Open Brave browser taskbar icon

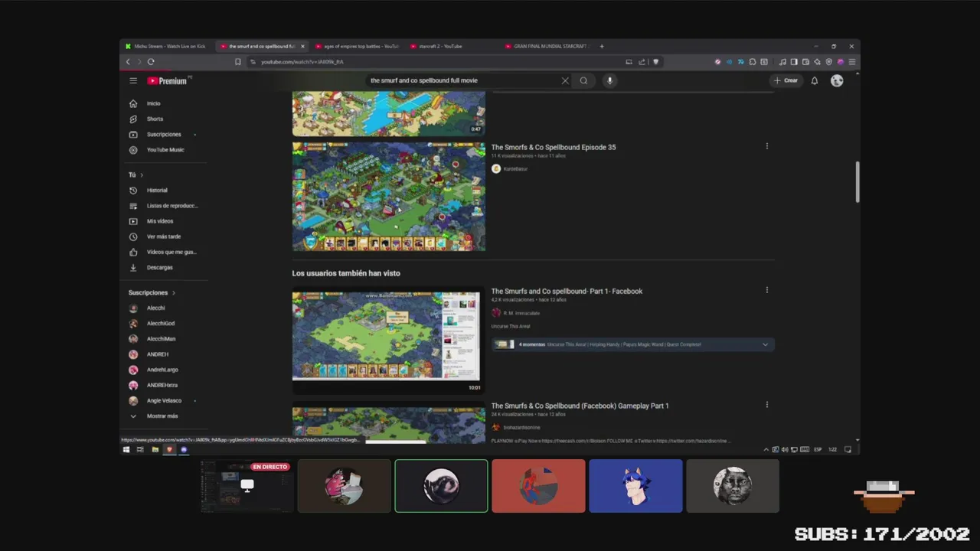pyautogui.click(x=169, y=449)
